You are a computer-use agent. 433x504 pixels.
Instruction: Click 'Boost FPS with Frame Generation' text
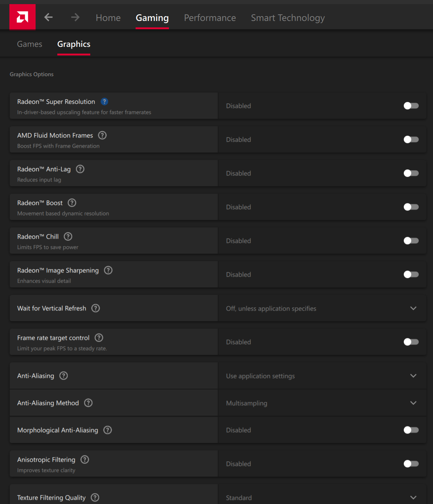point(58,146)
